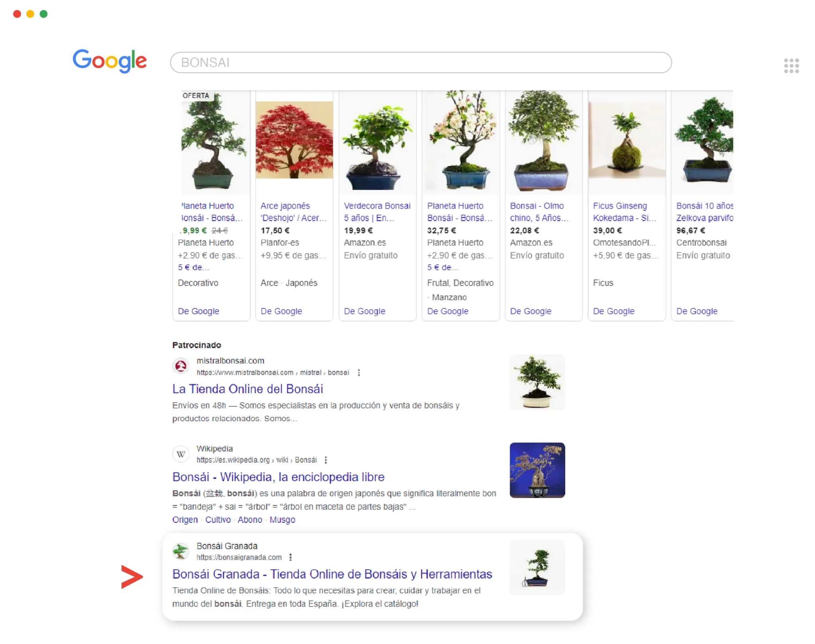Image resolution: width=815 pixels, height=644 pixels.
Task: Click '5 € de...' under OFERTA card
Action: pyautogui.click(x=193, y=267)
